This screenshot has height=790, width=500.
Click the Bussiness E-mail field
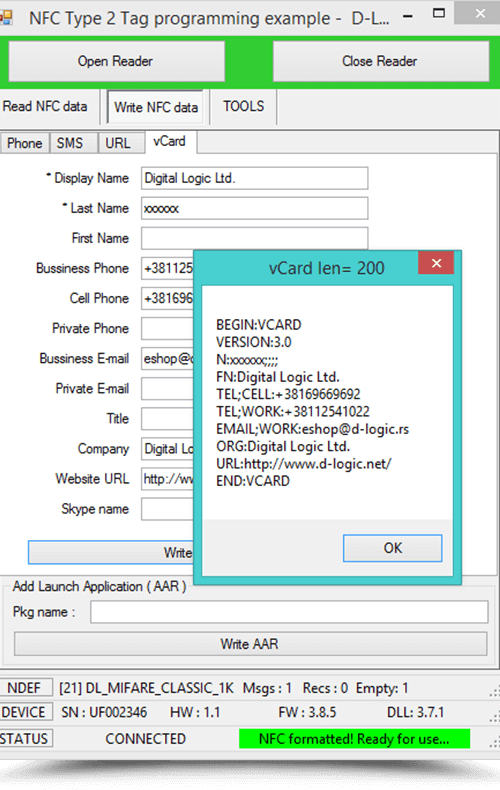coord(167,359)
